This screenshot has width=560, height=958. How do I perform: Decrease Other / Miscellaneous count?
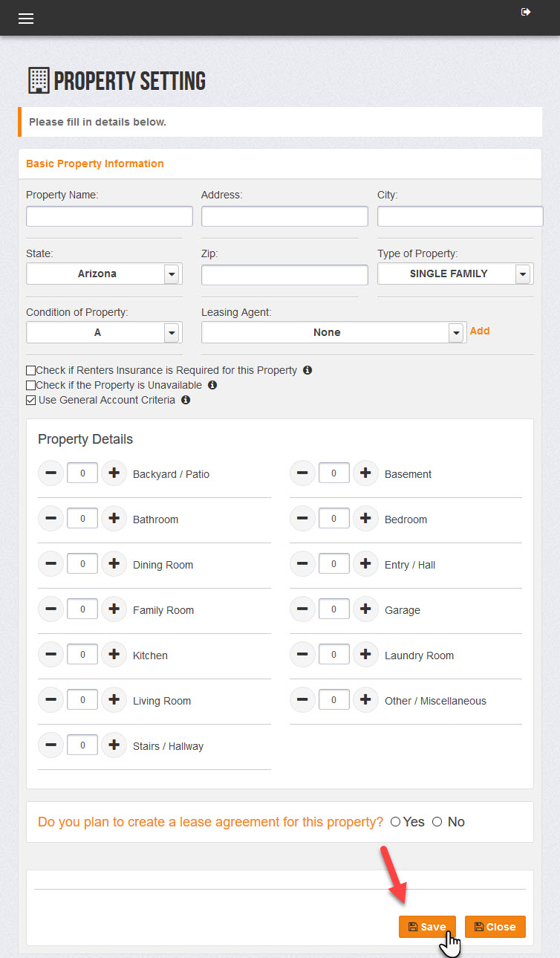[x=302, y=700]
